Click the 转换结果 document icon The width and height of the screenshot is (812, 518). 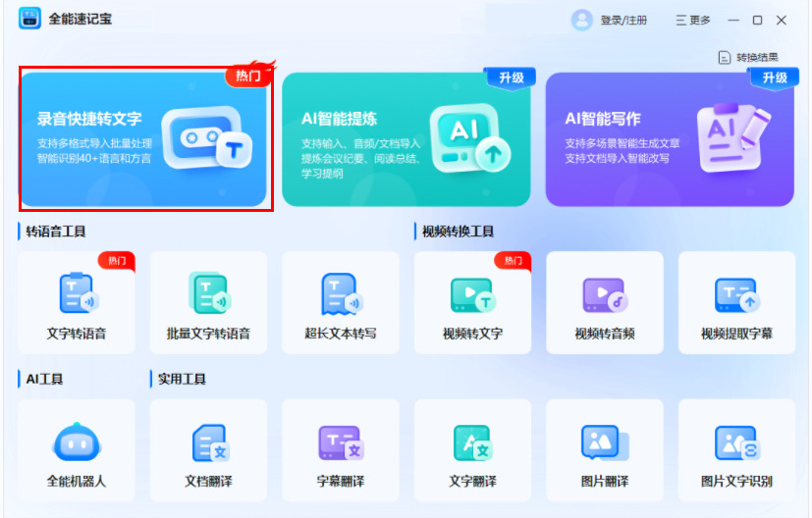725,58
